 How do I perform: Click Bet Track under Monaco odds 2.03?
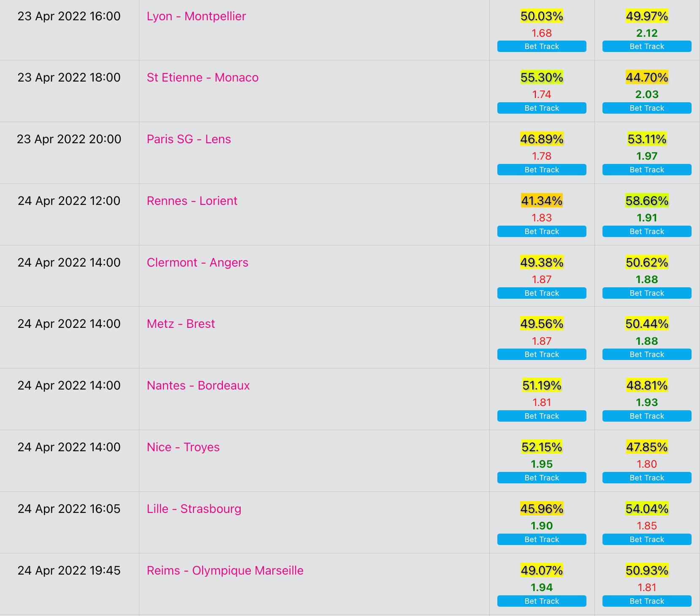[647, 108]
